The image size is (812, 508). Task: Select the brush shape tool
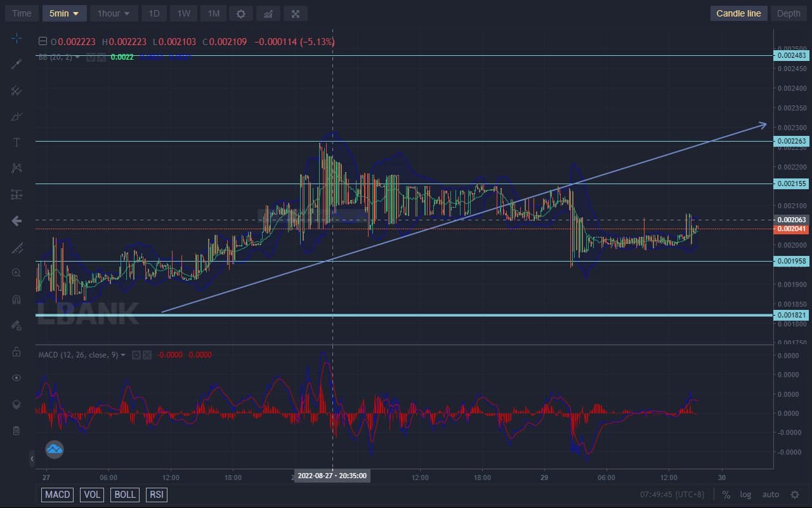coord(16,116)
